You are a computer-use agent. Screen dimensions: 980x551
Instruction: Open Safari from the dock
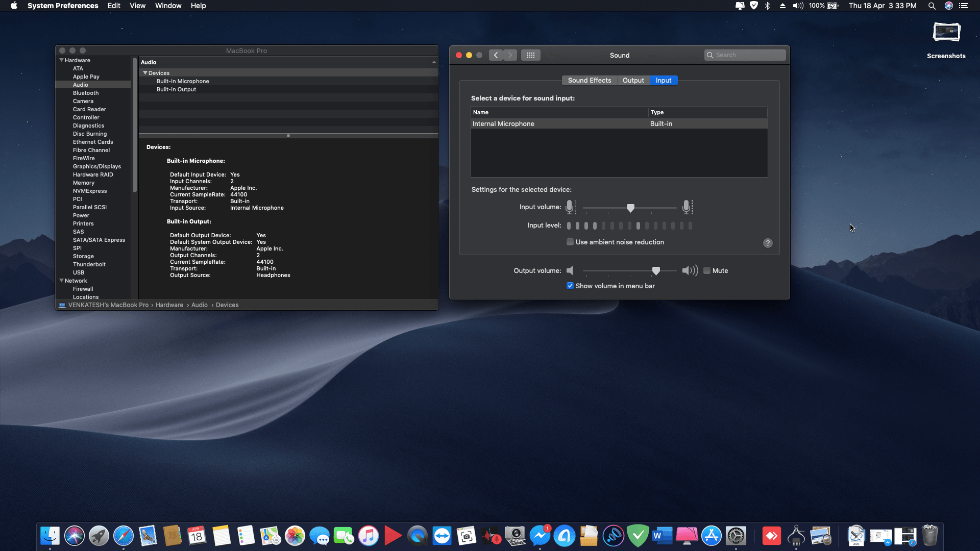(124, 536)
